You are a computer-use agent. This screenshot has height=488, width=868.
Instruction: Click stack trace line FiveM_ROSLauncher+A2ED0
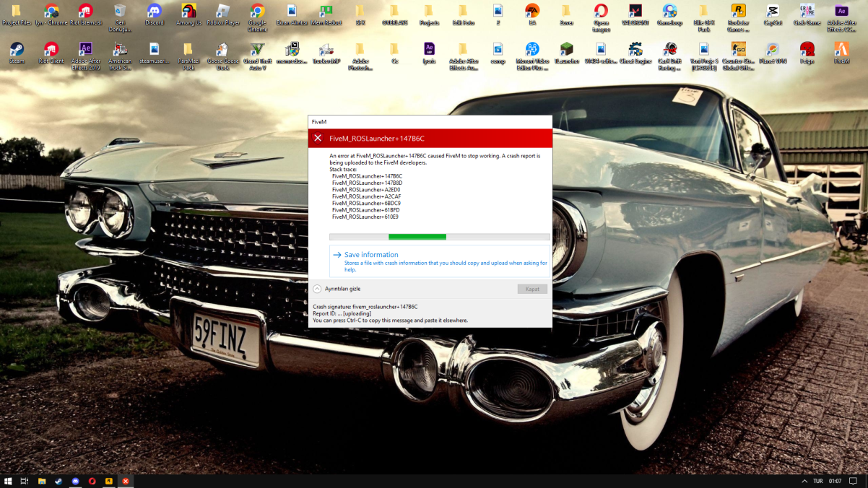pyautogui.click(x=366, y=190)
